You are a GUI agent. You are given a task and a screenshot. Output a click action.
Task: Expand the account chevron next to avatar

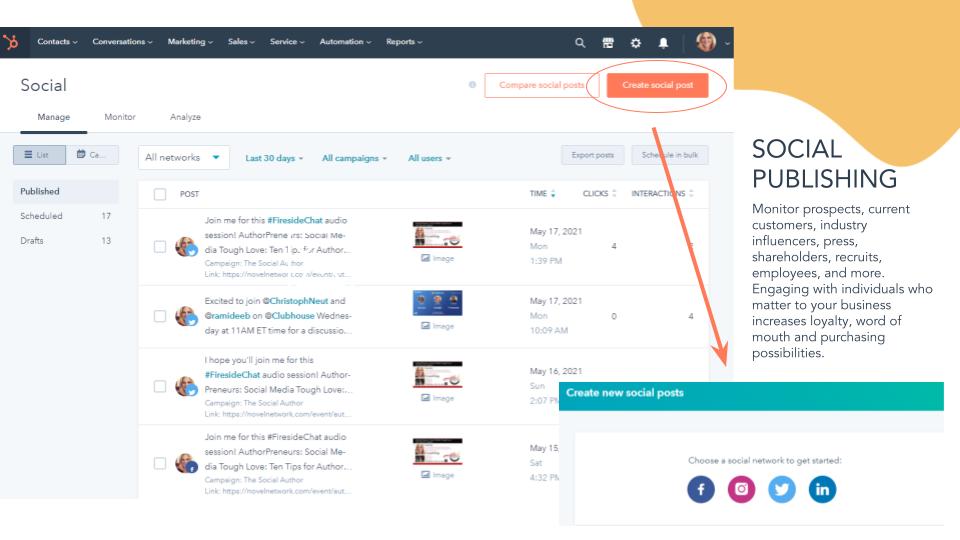click(x=727, y=43)
